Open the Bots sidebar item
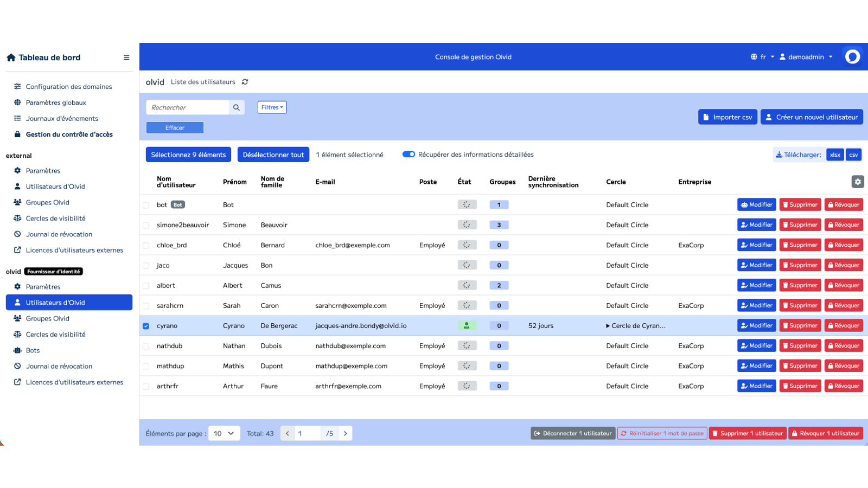868x488 pixels. click(33, 350)
